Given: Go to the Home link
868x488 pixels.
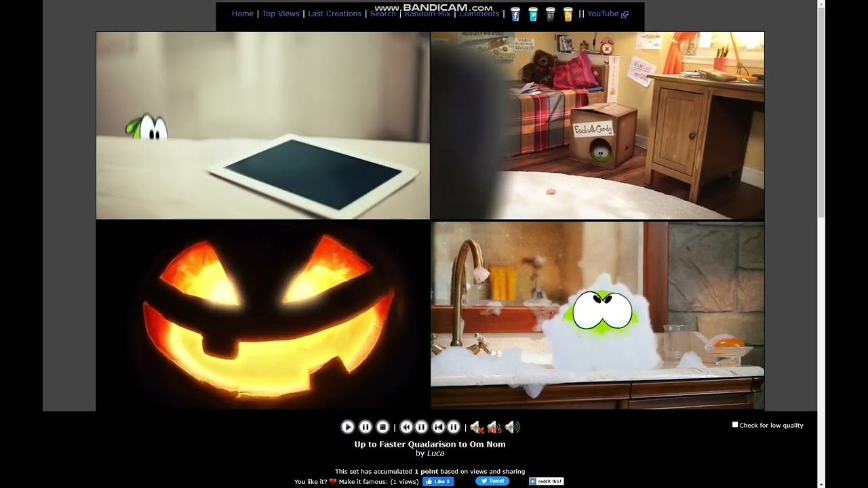Looking at the screenshot, I should (x=243, y=14).
